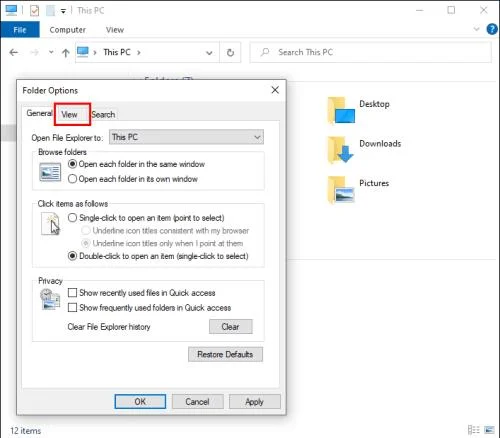500x438 pixels.
Task: Select Single-click to open an item
Action: [72, 218]
